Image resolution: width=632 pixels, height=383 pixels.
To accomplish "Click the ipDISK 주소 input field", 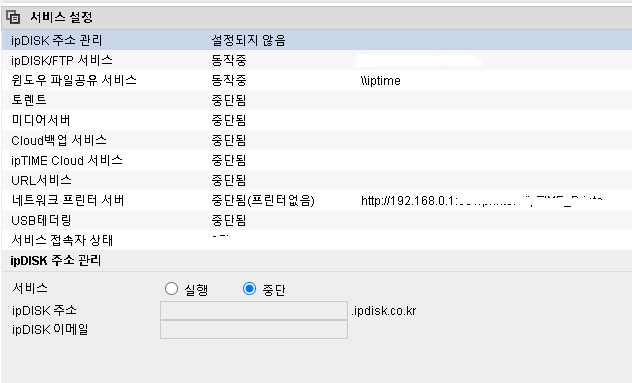I will click(254, 310).
